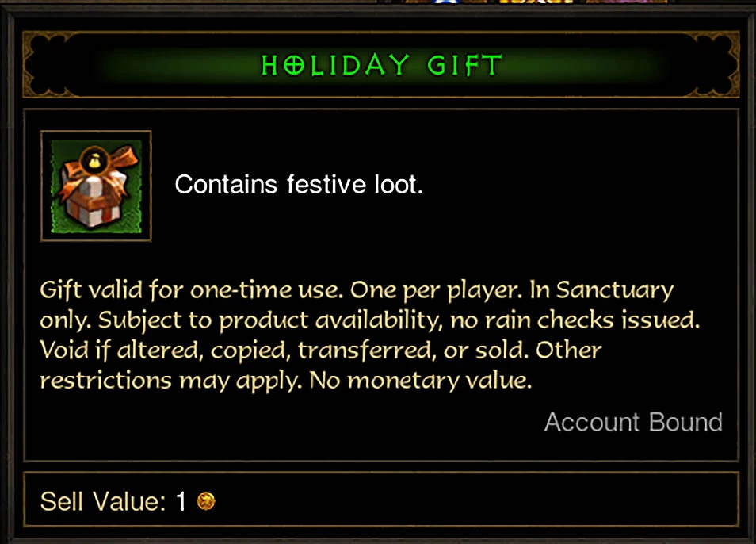Viewport: 756px width, 544px height.
Task: Select the word GIFT in the green title
Action: pyautogui.click(x=464, y=65)
